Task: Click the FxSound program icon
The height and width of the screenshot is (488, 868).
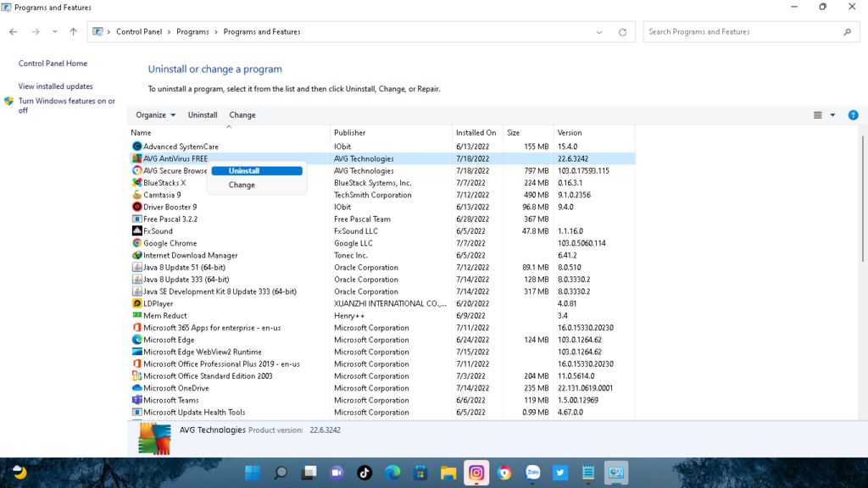Action: coord(136,231)
